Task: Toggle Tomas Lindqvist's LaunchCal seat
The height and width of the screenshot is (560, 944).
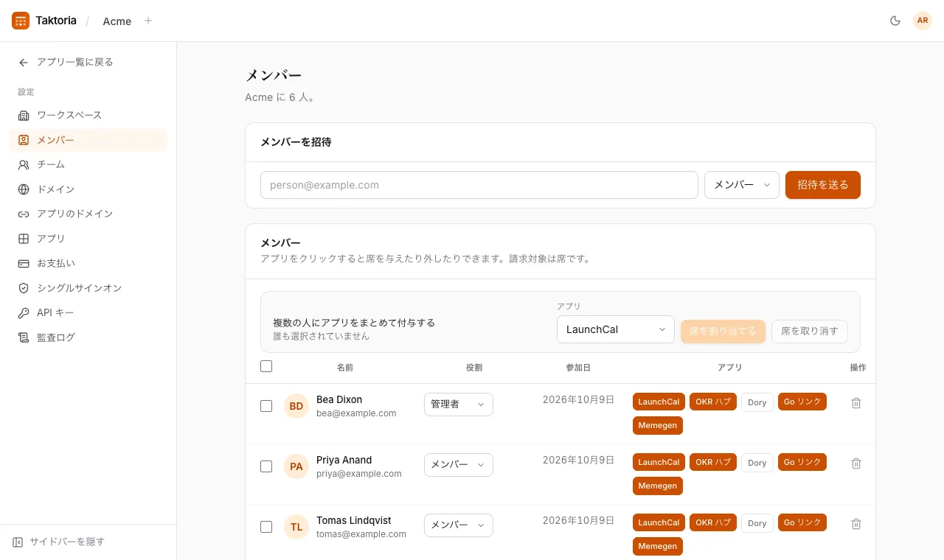Action: (x=659, y=522)
